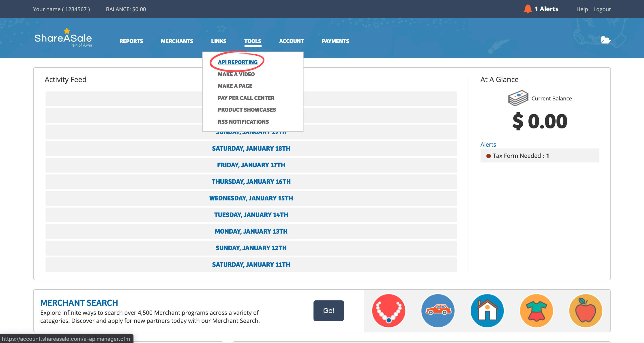Click Your name ( 1234567 ) text

pos(61,9)
